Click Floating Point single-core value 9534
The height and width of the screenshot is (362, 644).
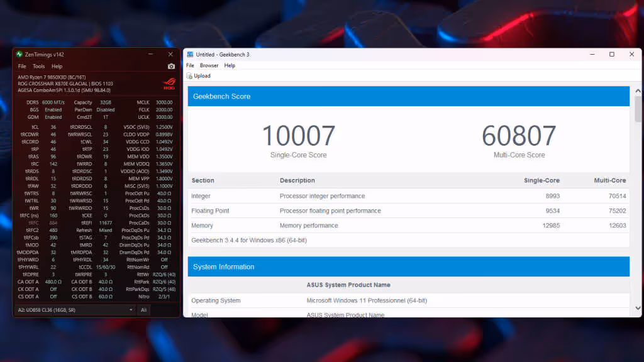click(x=553, y=211)
